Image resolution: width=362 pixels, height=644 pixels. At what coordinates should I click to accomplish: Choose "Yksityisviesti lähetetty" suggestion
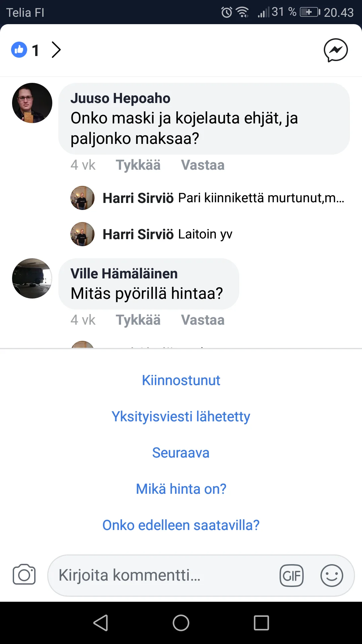coord(181,417)
